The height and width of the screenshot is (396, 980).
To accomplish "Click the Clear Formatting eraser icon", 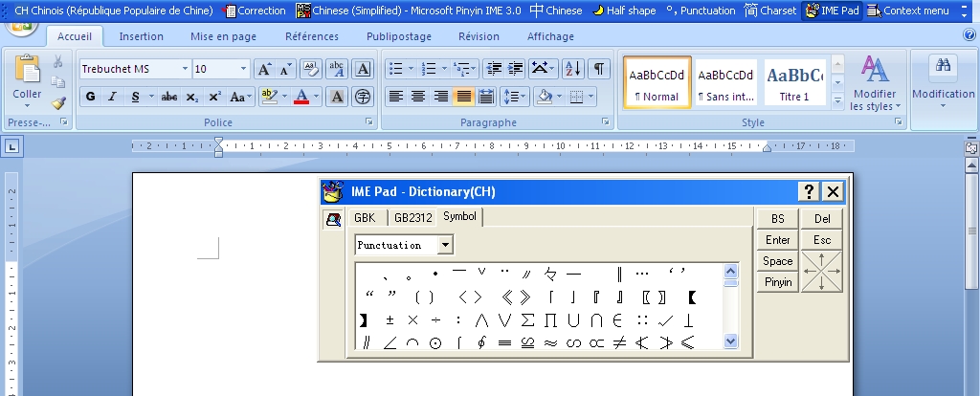I will click(x=311, y=69).
